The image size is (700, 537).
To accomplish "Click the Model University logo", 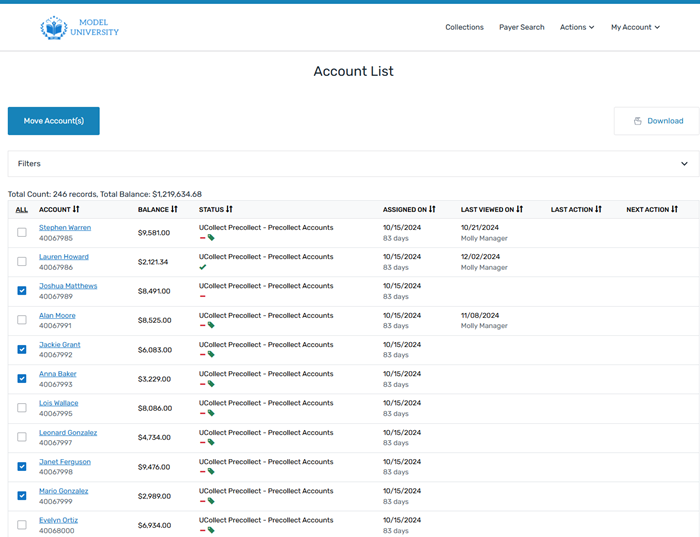I will (x=79, y=28).
